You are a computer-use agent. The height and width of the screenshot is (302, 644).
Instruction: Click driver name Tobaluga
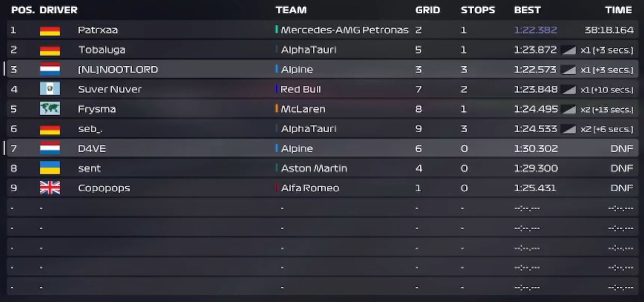tap(101, 50)
